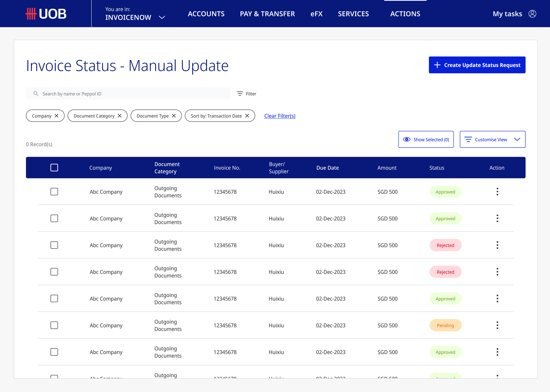Screen dimensions: 550x392
Task: Click the Invoice No. column header
Action: [227, 168]
